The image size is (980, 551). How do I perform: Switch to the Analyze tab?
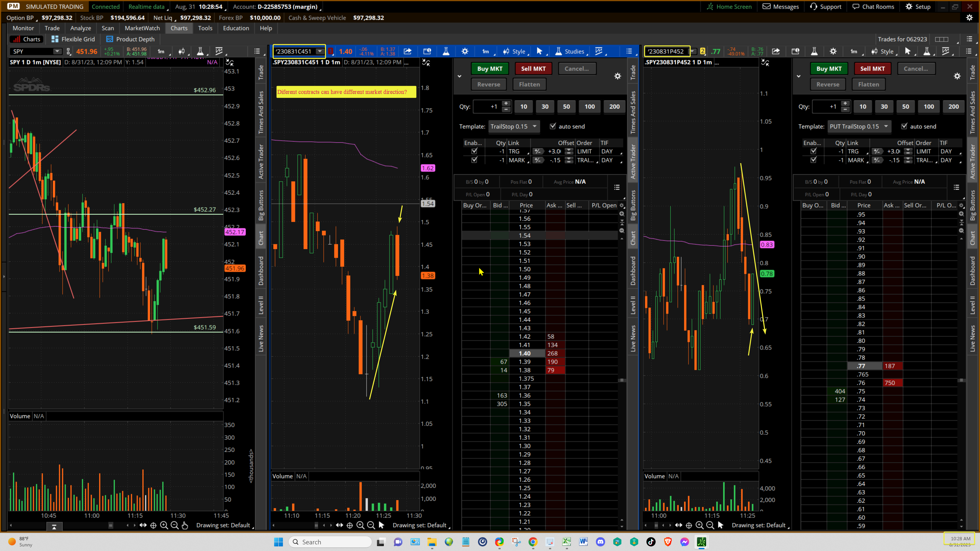[81, 28]
